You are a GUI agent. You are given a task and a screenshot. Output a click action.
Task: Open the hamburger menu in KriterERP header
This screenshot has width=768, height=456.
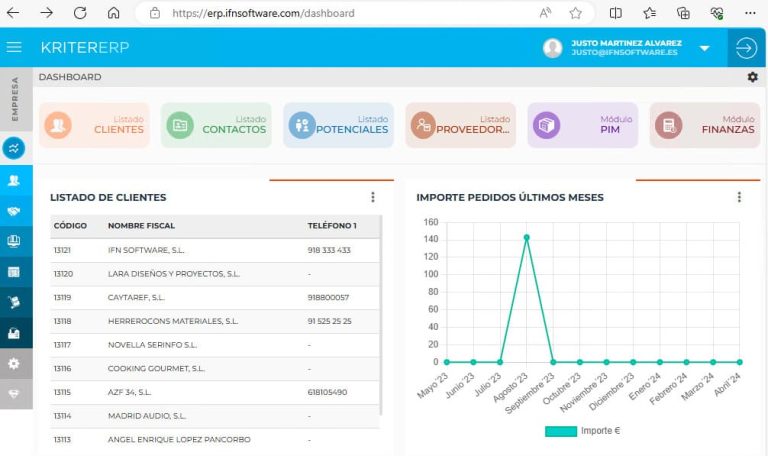14,47
